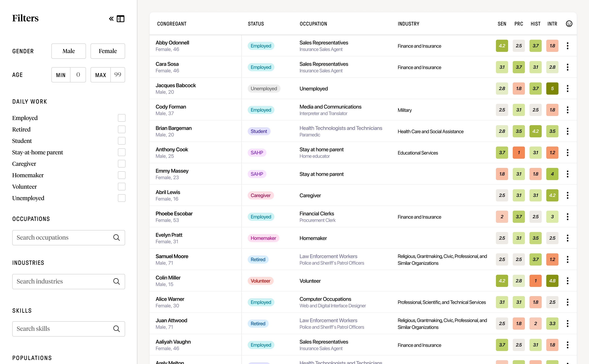Sort by PRC score column header
589x364 pixels.
519,24
